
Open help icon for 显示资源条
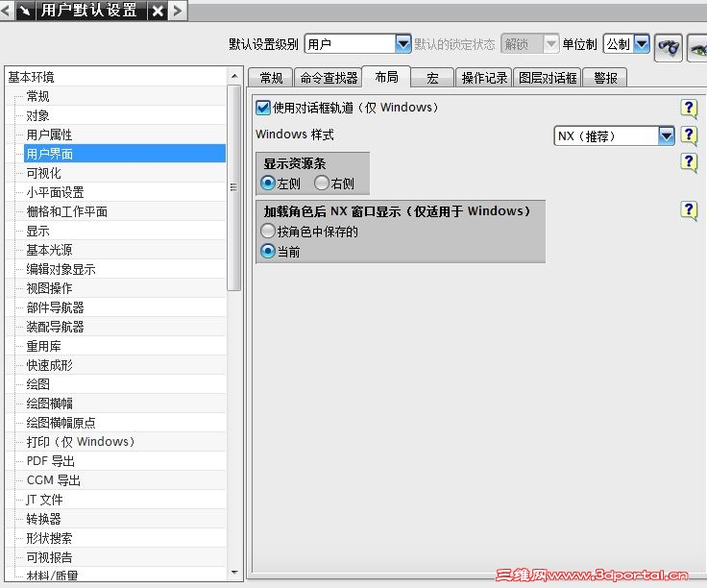(x=689, y=162)
